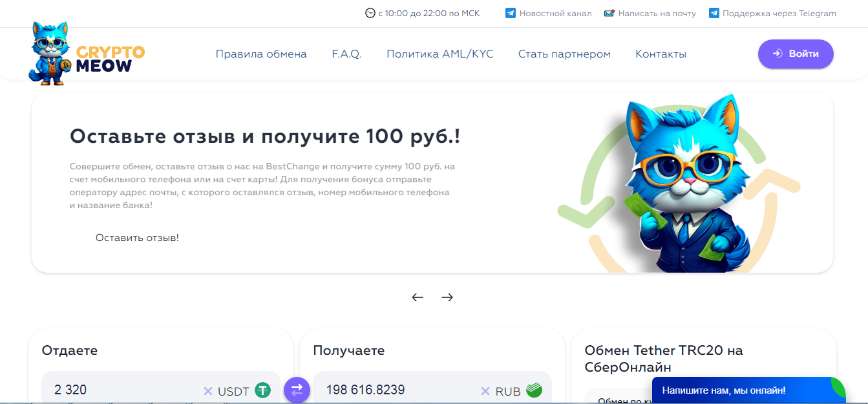The height and width of the screenshot is (404, 868).
Task: Click the envelope icon for Написать на почту
Action: tap(609, 13)
